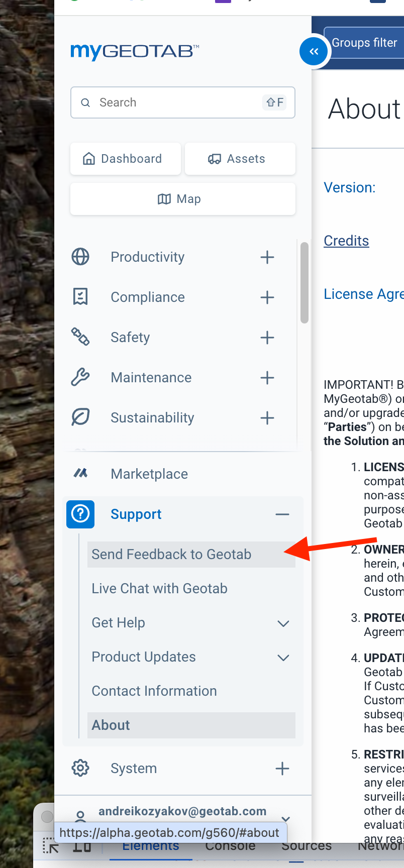Select the Sustainability leaf icon

80,417
